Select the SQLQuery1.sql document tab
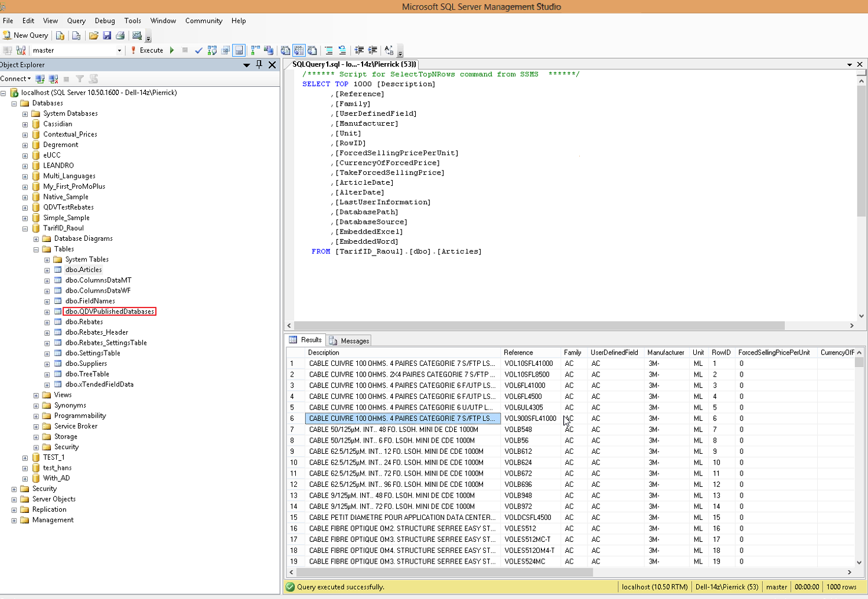 tap(354, 64)
